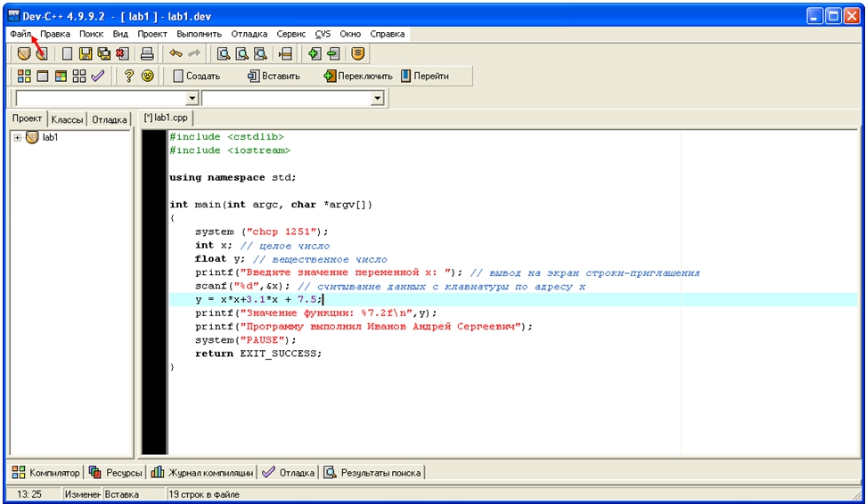The height and width of the screenshot is (504, 866).
Task: Click the About Dev-C++ smiley face icon
Action: 147,77
